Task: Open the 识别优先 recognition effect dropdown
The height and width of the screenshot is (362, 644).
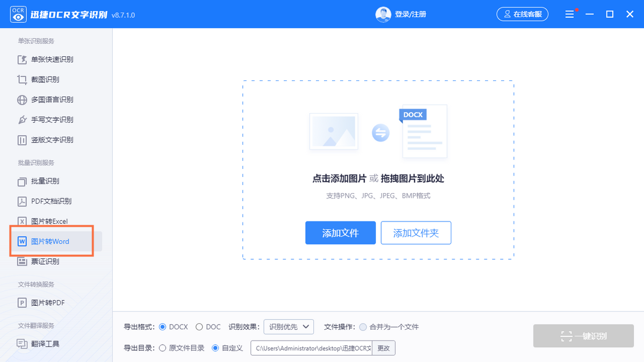Action: pyautogui.click(x=288, y=327)
